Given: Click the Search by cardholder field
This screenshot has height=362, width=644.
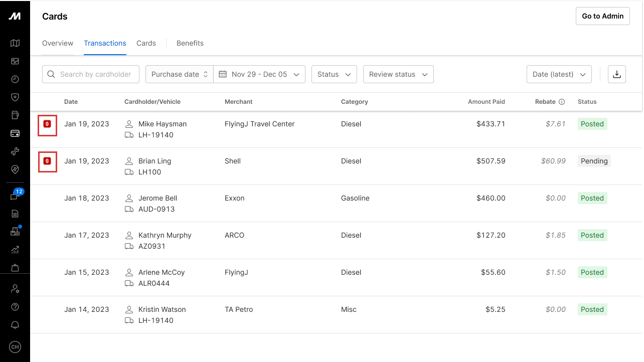Looking at the screenshot, I should coord(91,74).
